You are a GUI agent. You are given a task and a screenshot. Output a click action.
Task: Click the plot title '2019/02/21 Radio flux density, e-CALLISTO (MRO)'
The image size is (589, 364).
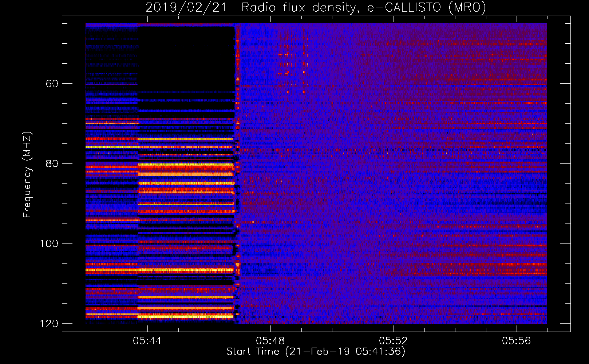click(x=316, y=8)
